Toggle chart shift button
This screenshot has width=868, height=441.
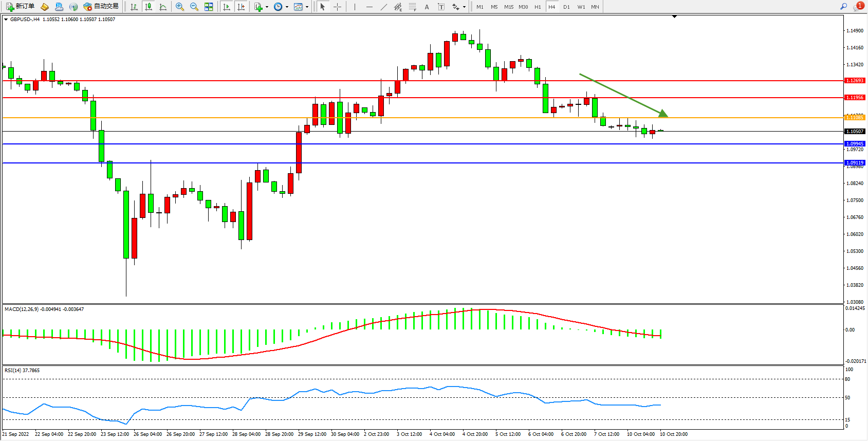241,7
